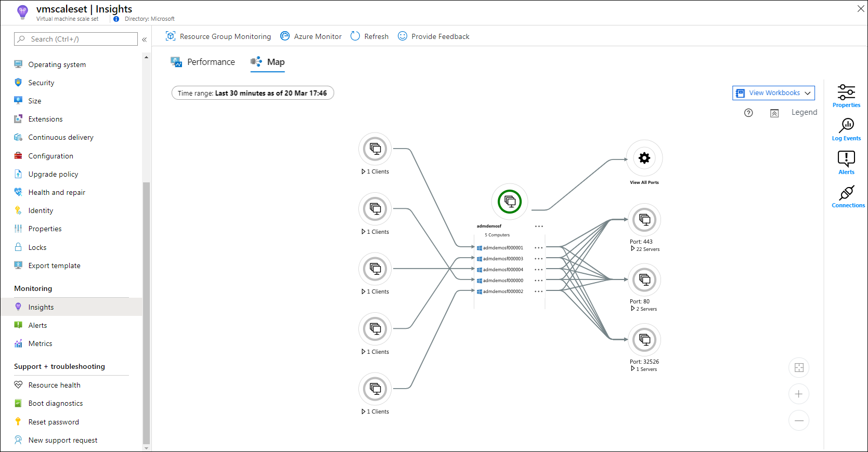Click the zoom in plus button

tap(799, 394)
